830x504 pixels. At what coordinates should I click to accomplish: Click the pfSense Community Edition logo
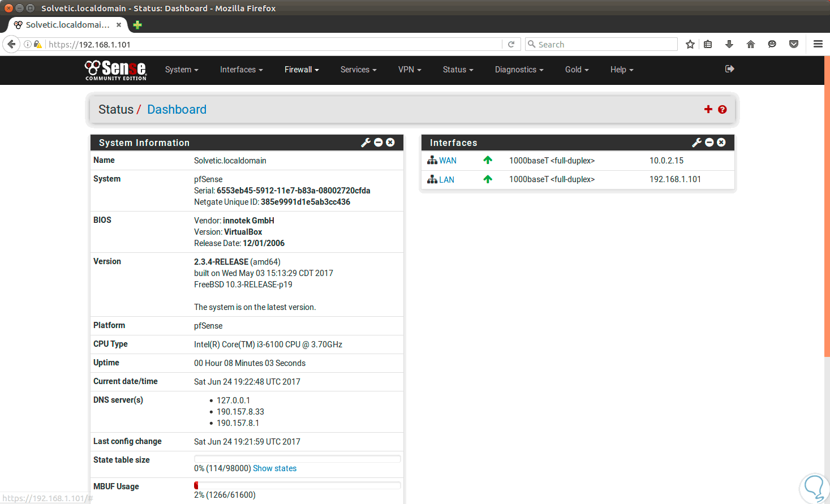115,70
